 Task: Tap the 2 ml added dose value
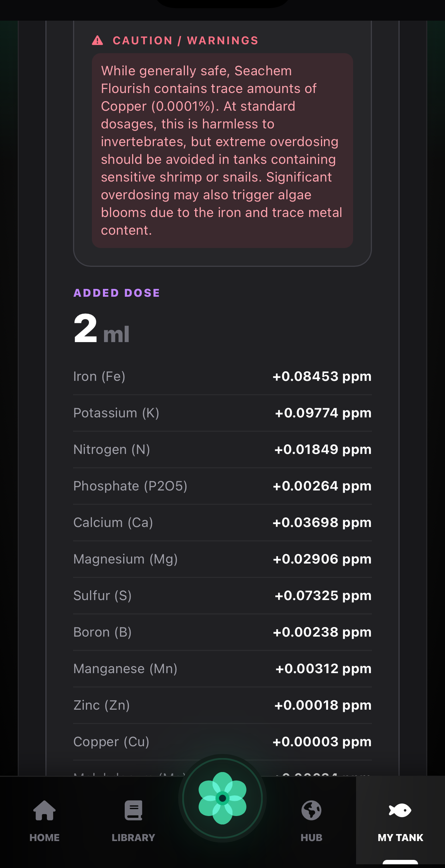pos(101,329)
